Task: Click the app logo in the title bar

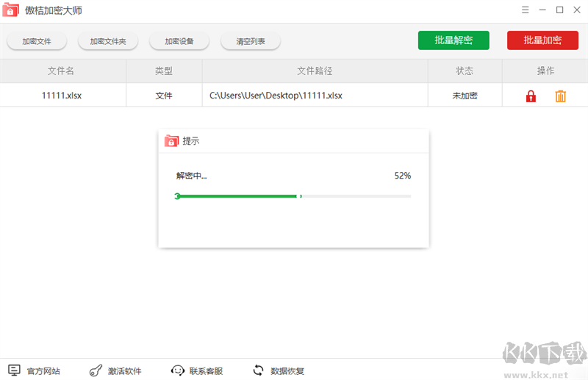Action: coord(11,10)
